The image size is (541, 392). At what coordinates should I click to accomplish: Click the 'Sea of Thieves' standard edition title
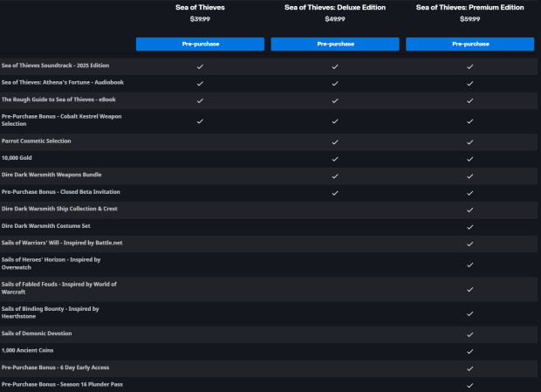[x=200, y=7]
